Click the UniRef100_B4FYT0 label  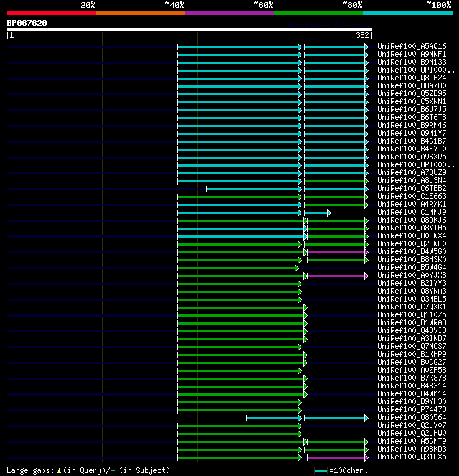pyautogui.click(x=412, y=149)
